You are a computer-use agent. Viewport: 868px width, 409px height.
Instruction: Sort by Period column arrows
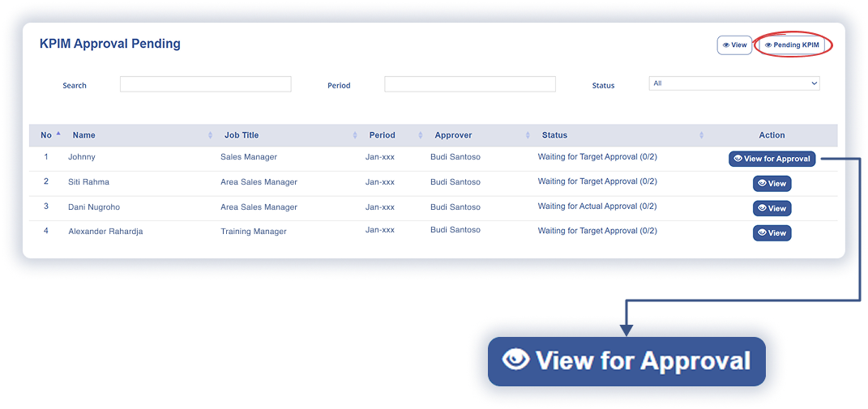coord(420,135)
